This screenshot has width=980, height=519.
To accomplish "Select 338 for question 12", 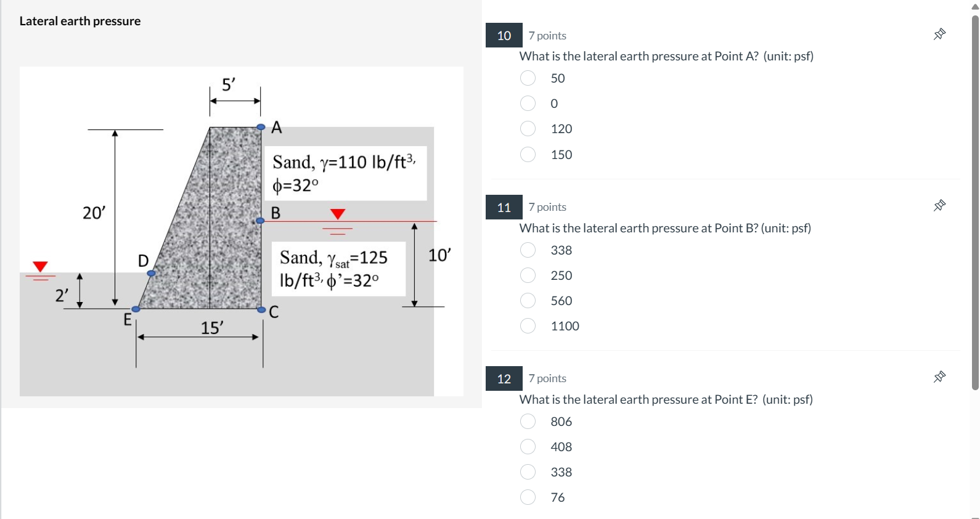I will [x=528, y=472].
